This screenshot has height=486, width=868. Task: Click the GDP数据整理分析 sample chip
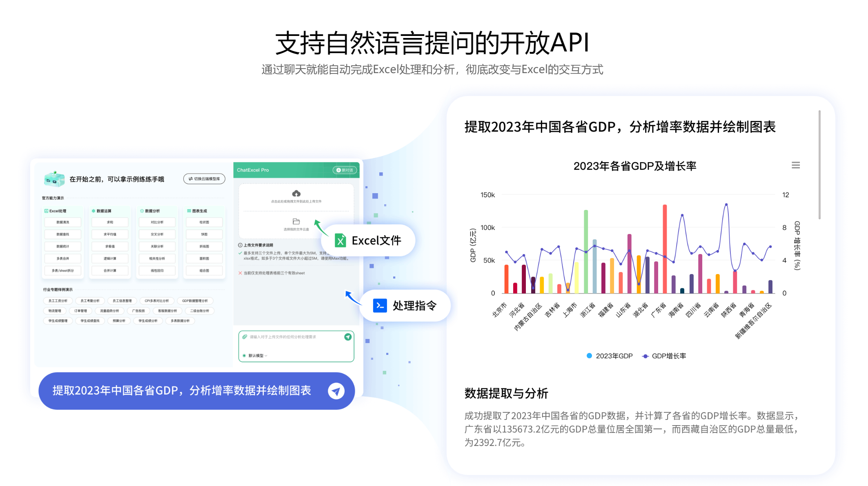[x=195, y=301]
